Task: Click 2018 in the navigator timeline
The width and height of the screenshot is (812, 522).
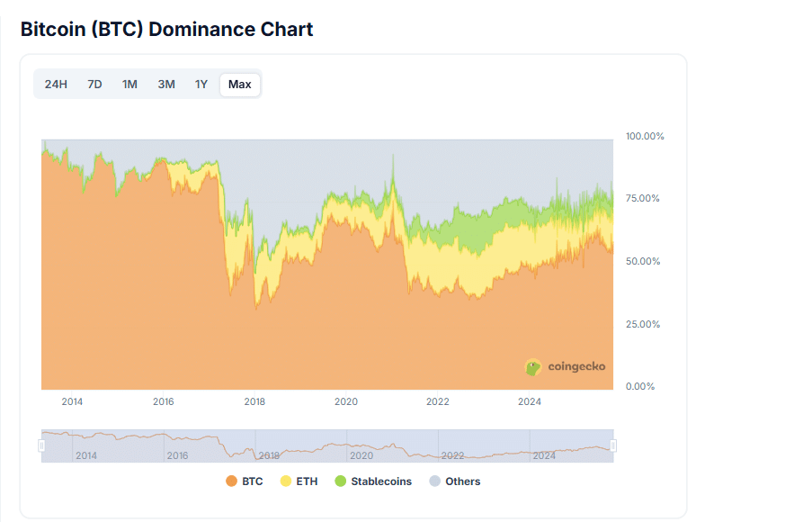Action: click(269, 455)
